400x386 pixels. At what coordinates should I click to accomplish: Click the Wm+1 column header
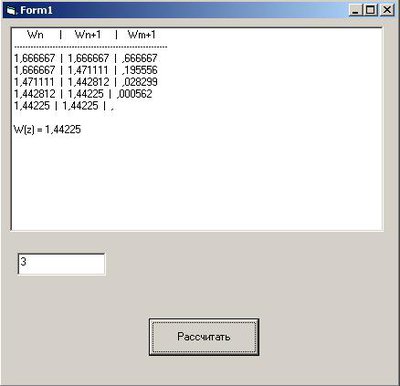[x=142, y=34]
